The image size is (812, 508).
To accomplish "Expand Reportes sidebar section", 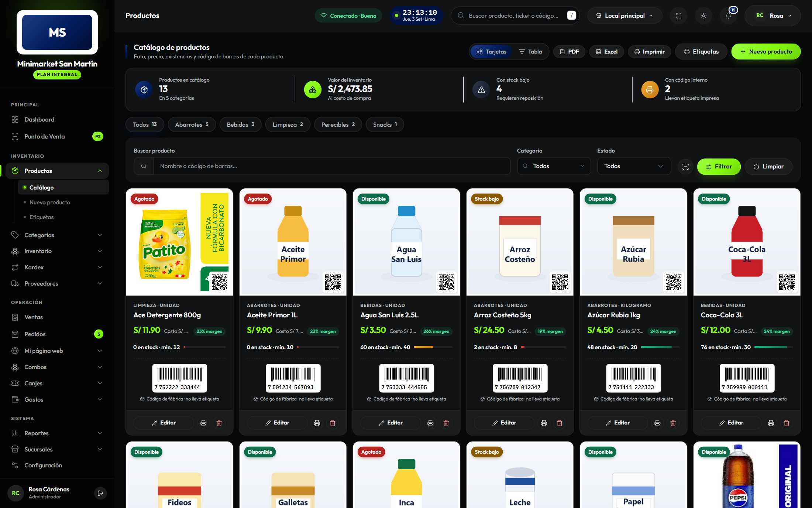I will click(57, 433).
